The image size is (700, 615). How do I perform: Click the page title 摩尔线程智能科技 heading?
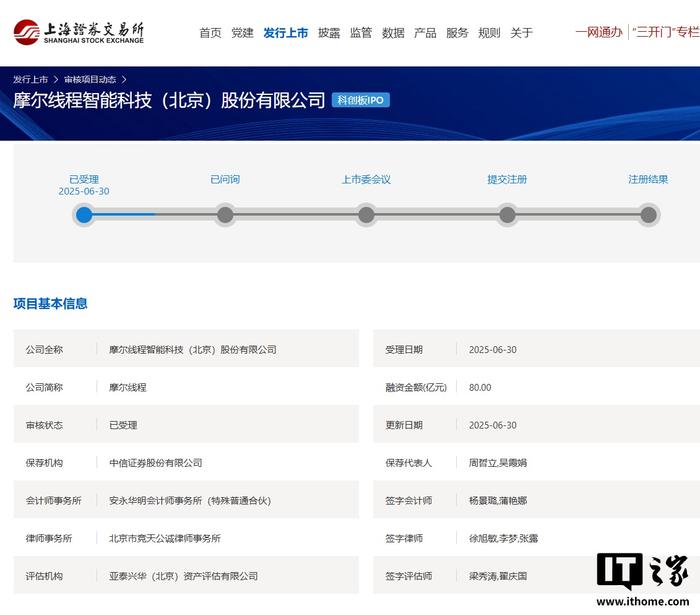169,100
